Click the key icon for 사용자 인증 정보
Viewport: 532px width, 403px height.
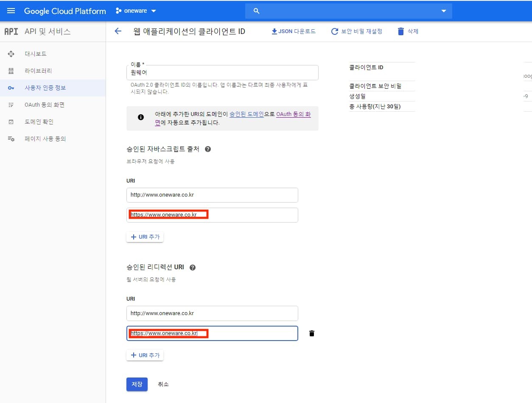click(x=11, y=88)
